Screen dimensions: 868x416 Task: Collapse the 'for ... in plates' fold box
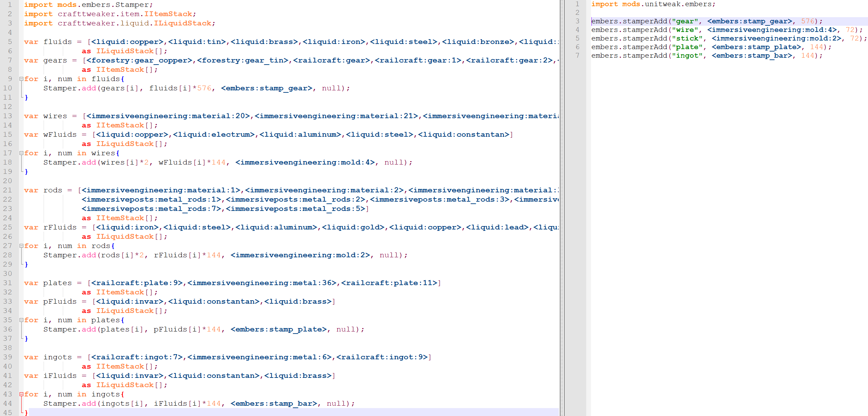click(21, 320)
